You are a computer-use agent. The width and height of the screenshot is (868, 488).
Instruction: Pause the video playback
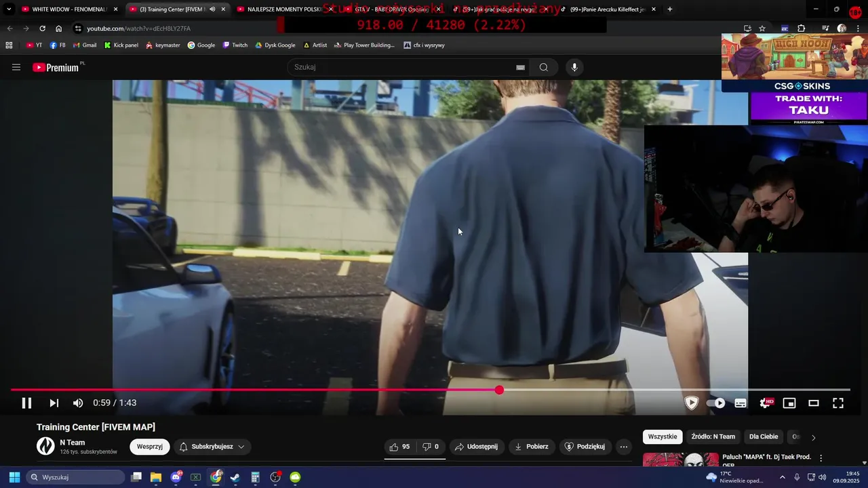click(x=26, y=403)
